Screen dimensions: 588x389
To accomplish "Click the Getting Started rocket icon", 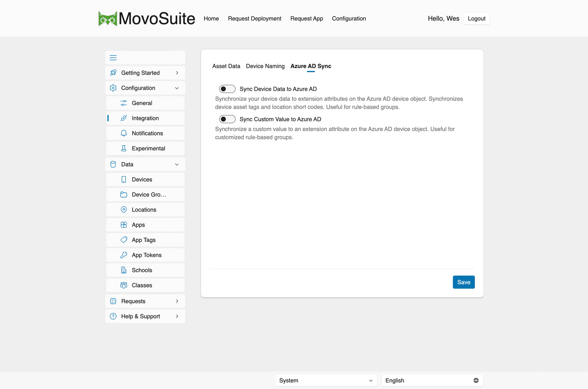I will pyautogui.click(x=113, y=73).
